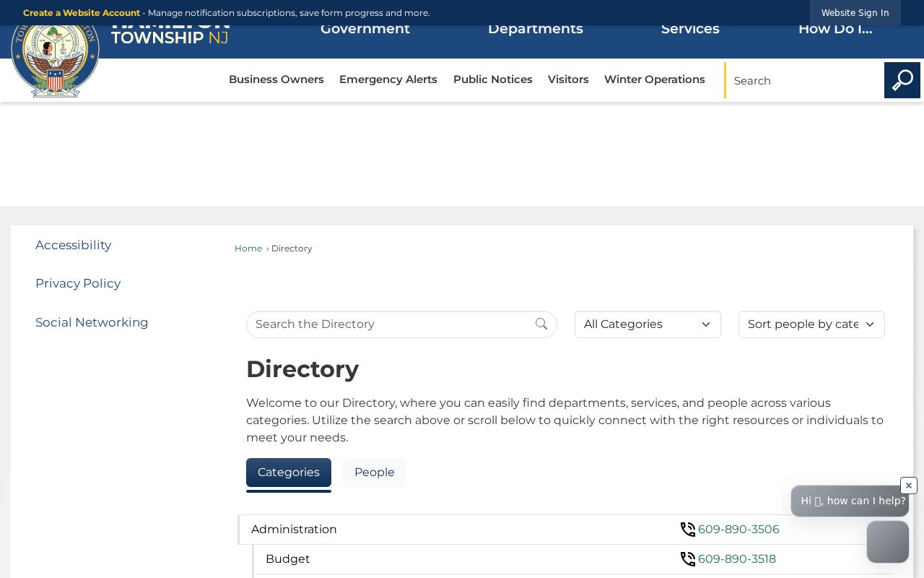This screenshot has height=578, width=924.
Task: Open the Business Owners link
Action: [276, 79]
